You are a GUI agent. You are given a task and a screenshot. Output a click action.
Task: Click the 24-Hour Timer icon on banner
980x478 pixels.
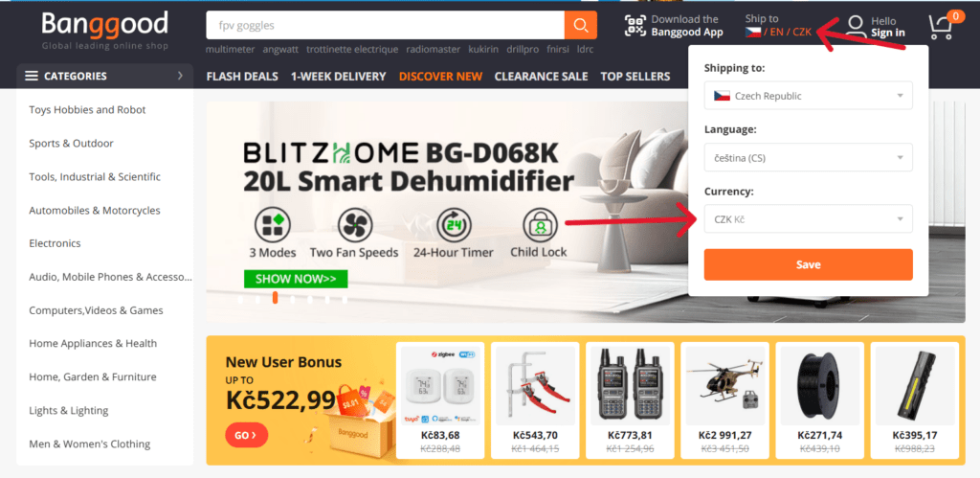coord(454,224)
